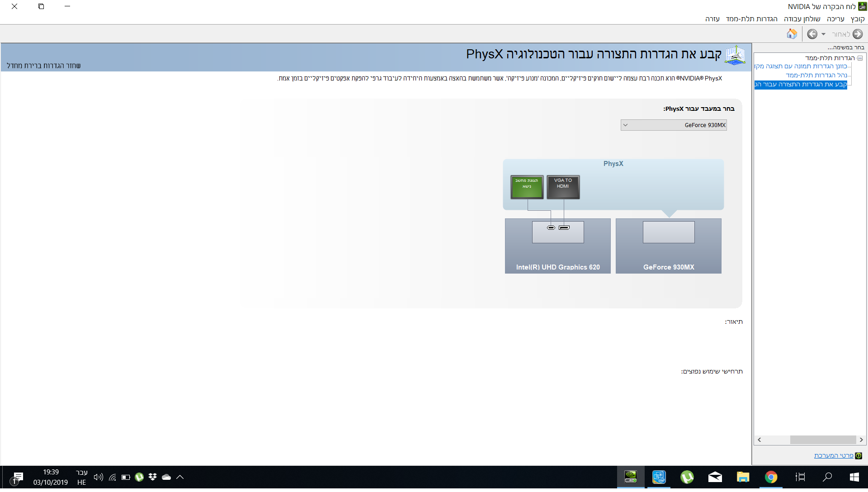The height and width of the screenshot is (492, 868).
Task: Click the task pane horizontal scrollbar right arrow
Action: point(861,440)
